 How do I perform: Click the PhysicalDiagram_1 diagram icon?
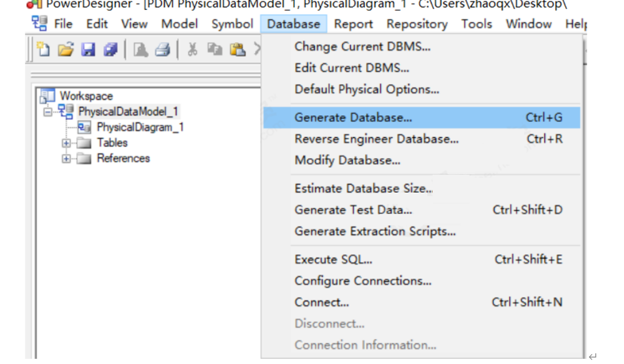pyautogui.click(x=84, y=127)
